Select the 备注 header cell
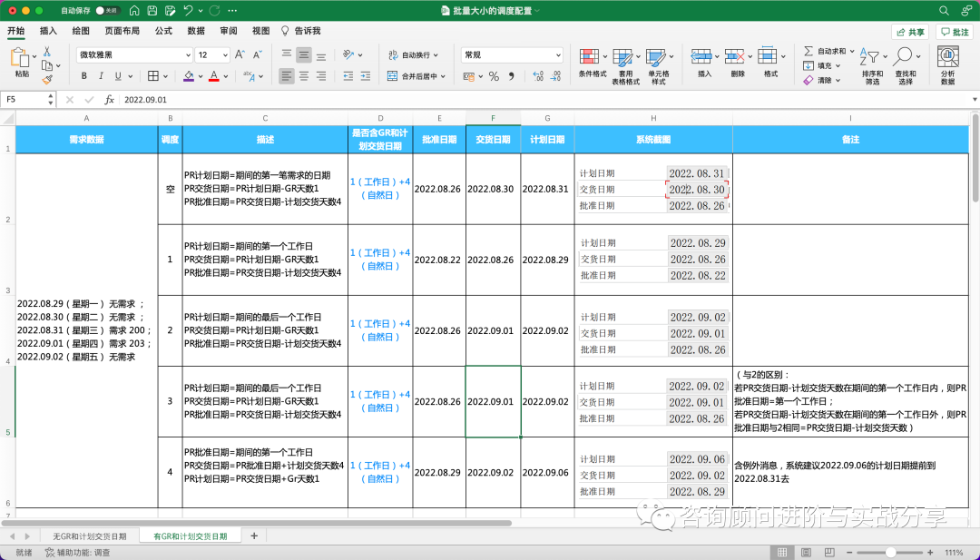 pos(850,140)
